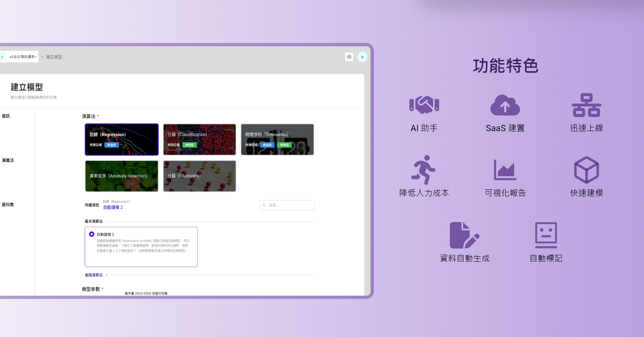Viewport: 644px width, 337px height.
Task: Click the 建立模型 breadcrumb
Action: [x=54, y=57]
